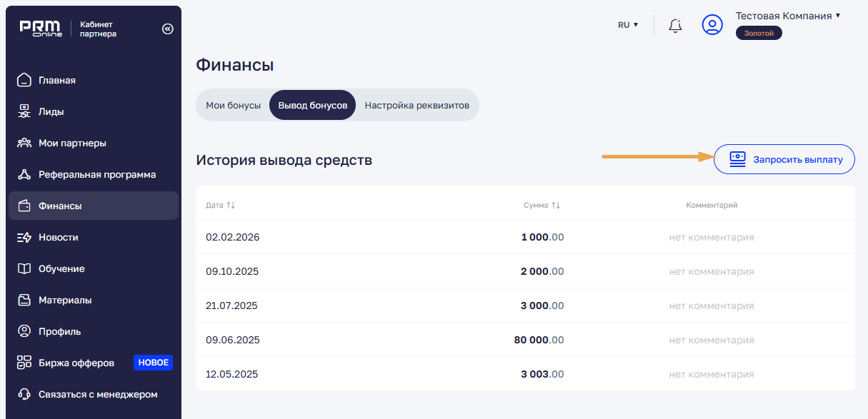
Task: Open Обучение from the sidebar
Action: pyautogui.click(x=61, y=268)
